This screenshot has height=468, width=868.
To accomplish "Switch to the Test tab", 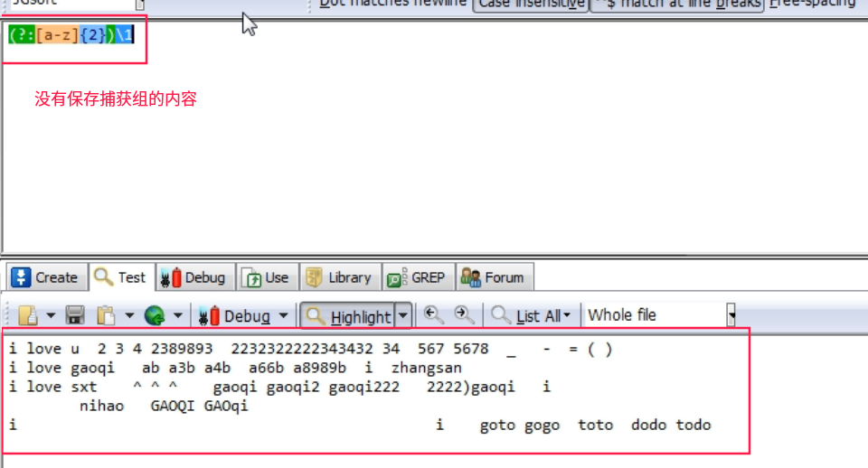I will pyautogui.click(x=120, y=277).
